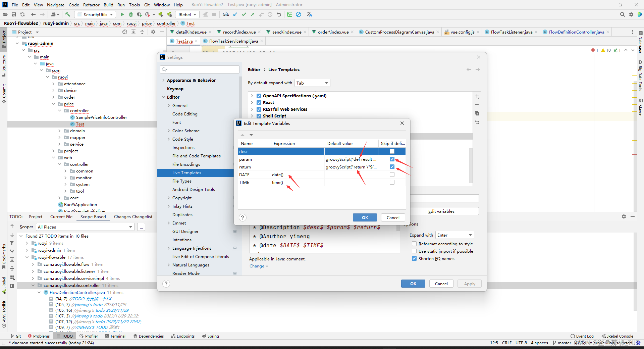Click Edit variables button

(x=441, y=211)
